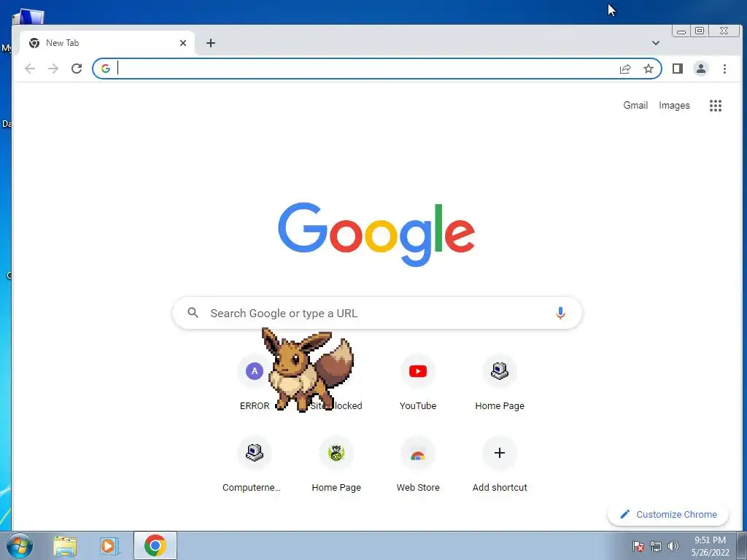Viewport: 747px width, 560px height.
Task: Focus the Search Google or type a URL box
Action: click(377, 313)
